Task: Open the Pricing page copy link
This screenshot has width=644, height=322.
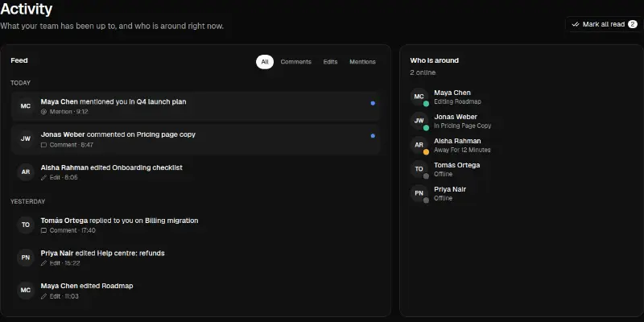Action: click(x=166, y=134)
